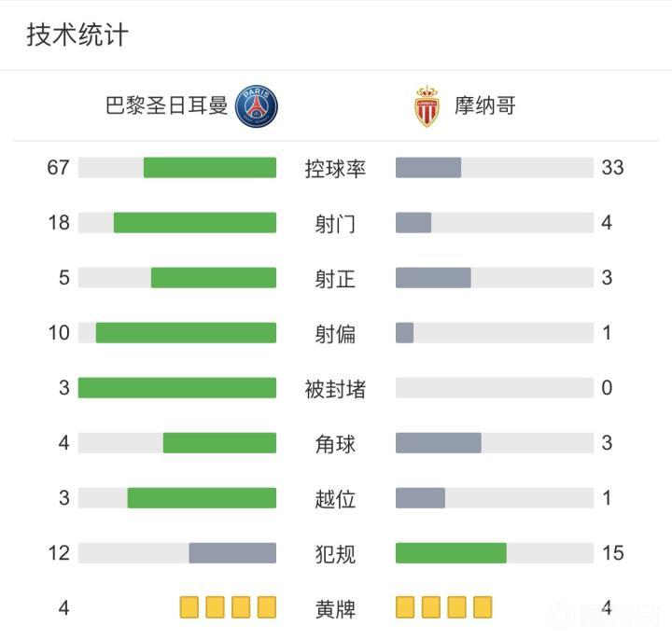672x639 pixels.
Task: Select the 射正 stat label
Action: [x=336, y=279]
